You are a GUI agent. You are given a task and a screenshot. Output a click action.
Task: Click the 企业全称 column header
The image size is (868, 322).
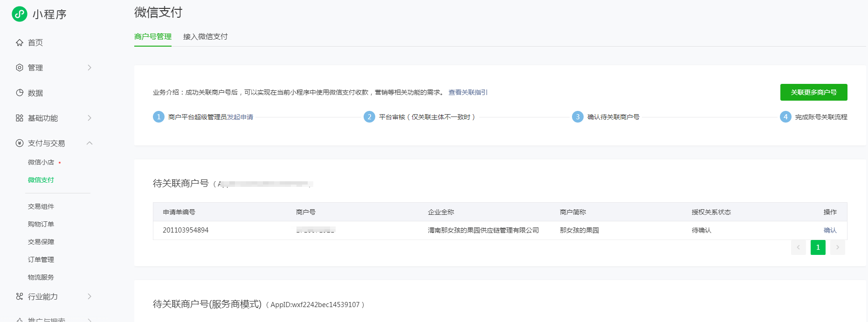click(x=441, y=212)
